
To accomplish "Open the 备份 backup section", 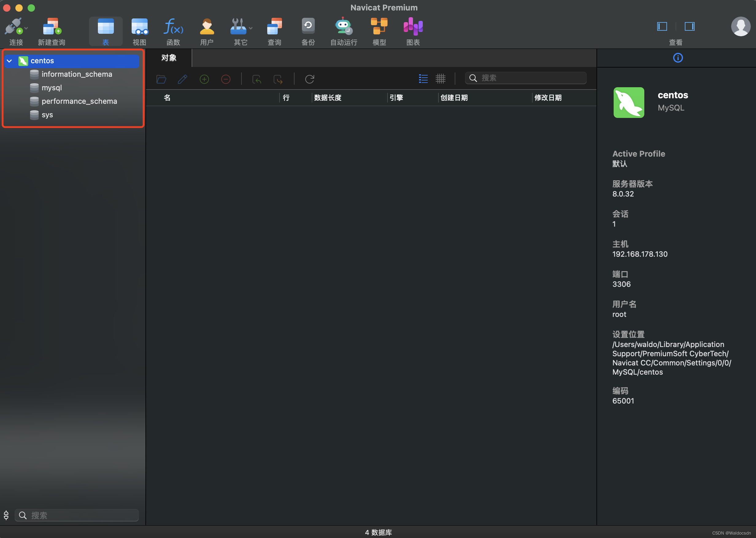I will pos(308,31).
